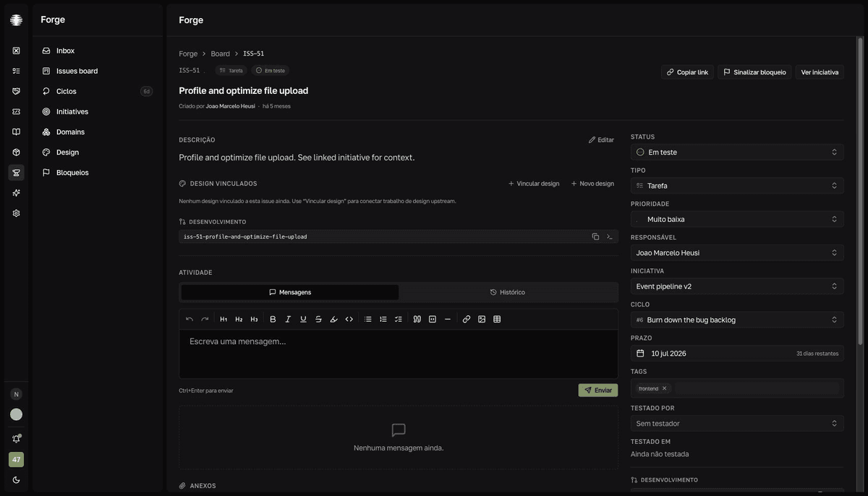
Task: Switch to the Histórico tab
Action: [508, 292]
